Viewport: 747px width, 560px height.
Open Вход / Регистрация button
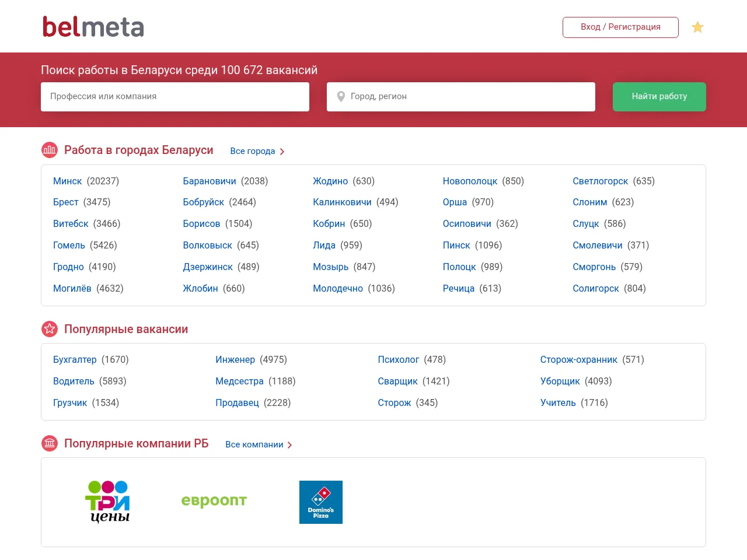(x=620, y=27)
